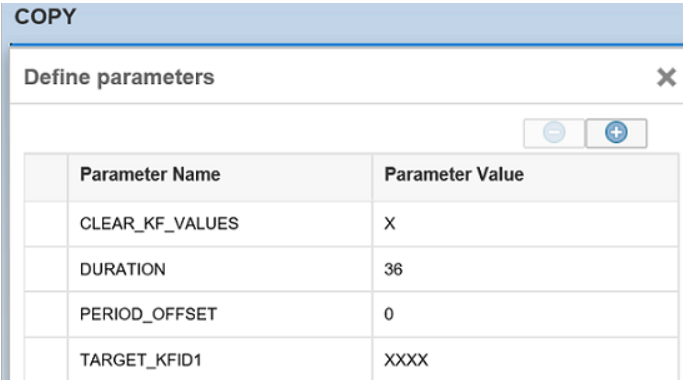The width and height of the screenshot is (683, 380).
Task: Select the PERIOD_OFFSET parameter name cell
Action: click(x=220, y=314)
